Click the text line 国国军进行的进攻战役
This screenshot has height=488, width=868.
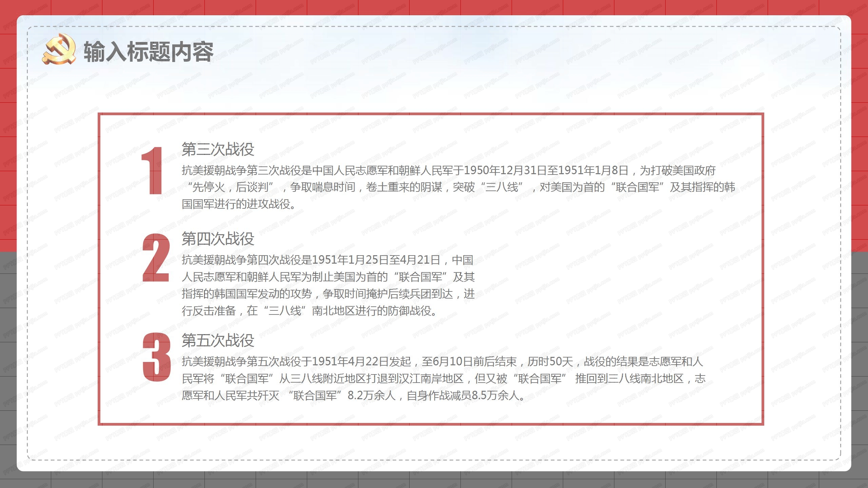[239, 204]
